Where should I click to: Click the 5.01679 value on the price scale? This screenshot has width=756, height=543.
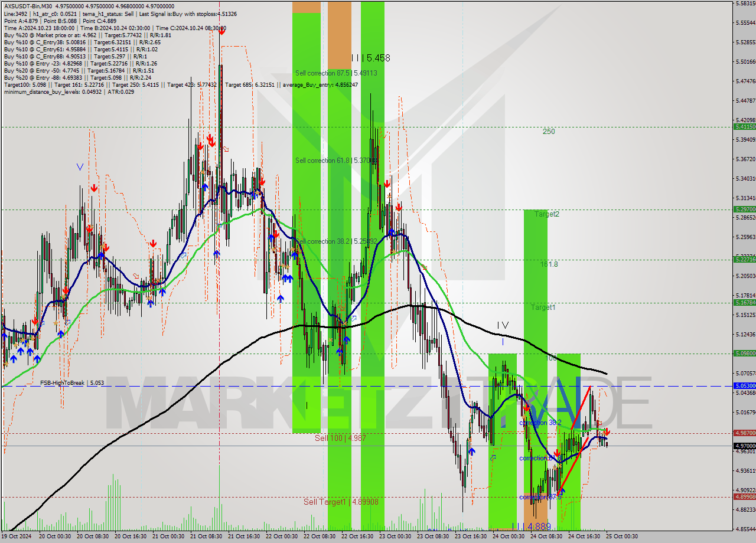click(x=745, y=412)
